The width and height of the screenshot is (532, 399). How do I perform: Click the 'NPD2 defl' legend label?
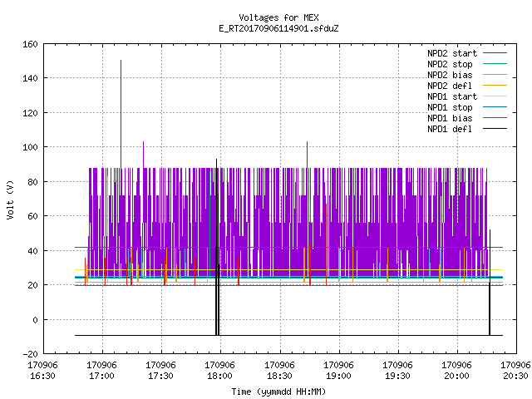point(450,86)
